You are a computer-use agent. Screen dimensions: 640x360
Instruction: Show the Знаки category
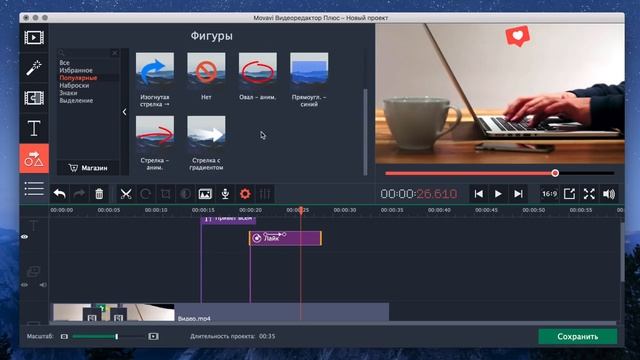[68, 93]
